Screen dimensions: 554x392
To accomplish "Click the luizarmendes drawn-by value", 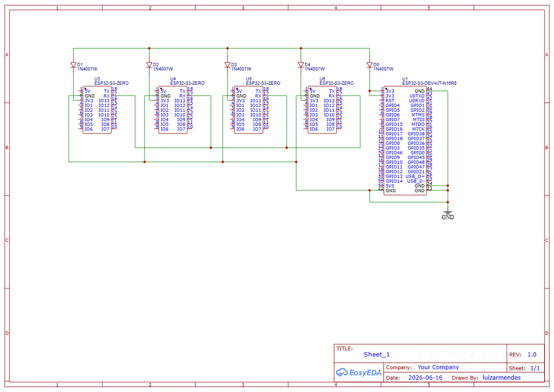I will [x=502, y=377].
